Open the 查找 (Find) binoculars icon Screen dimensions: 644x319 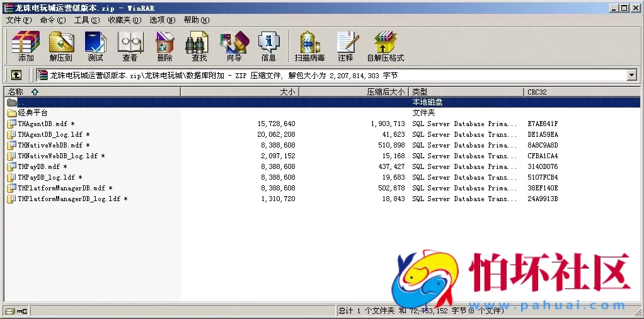click(199, 46)
